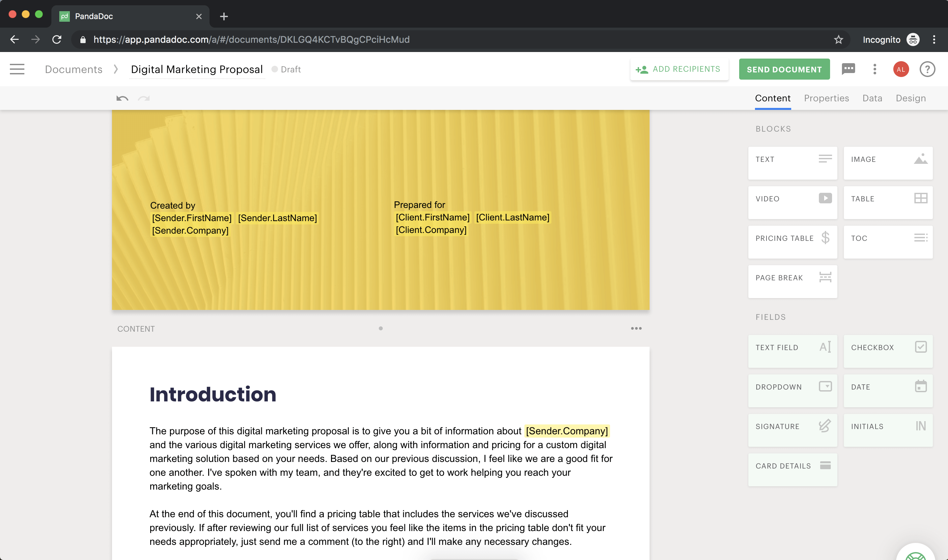This screenshot has height=560, width=948.
Task: Switch to the Design tab
Action: 910,98
